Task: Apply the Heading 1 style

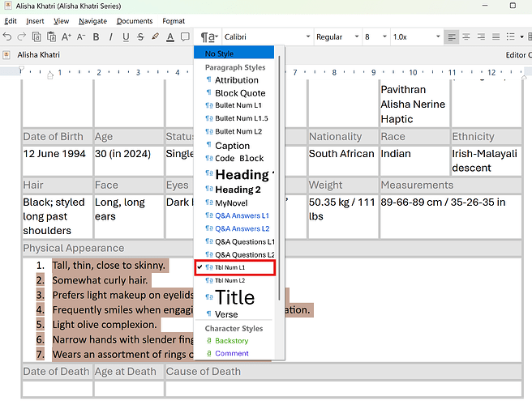Action: (x=234, y=174)
